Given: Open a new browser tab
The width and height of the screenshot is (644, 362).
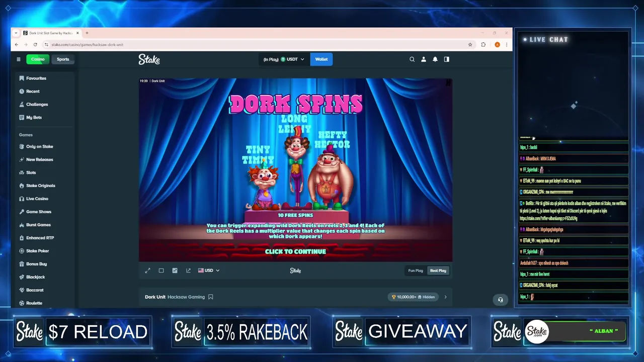Looking at the screenshot, I should pyautogui.click(x=87, y=33).
